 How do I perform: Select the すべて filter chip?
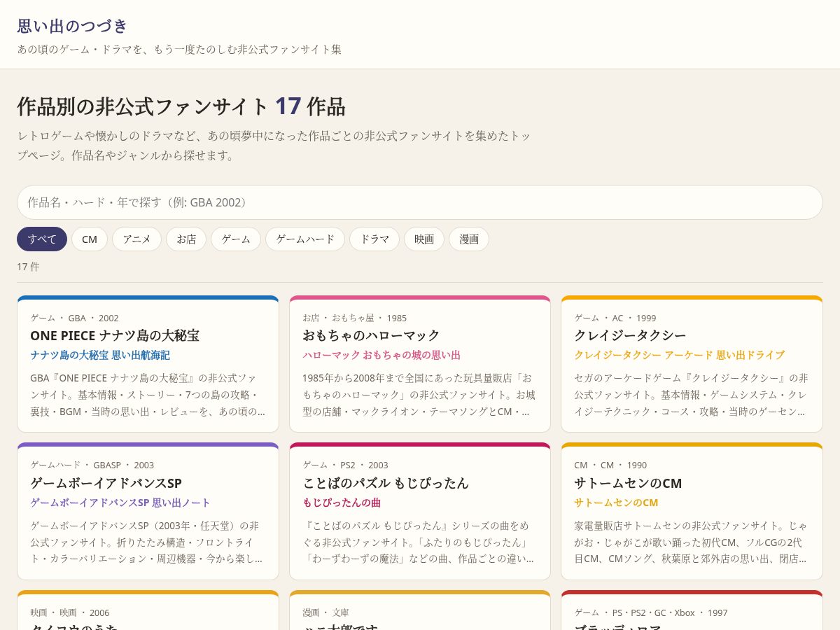42,239
